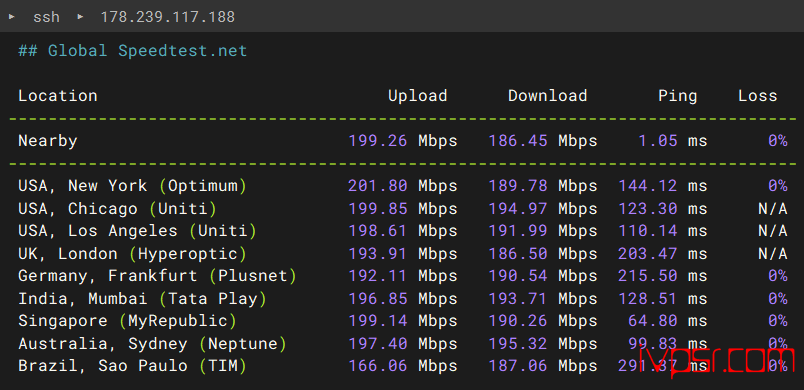This screenshot has height=390, width=804.
Task: Click the 0% loss for Singapore
Action: click(x=777, y=321)
